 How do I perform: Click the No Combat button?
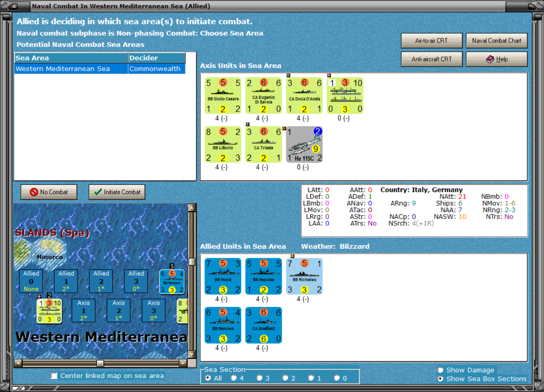click(49, 192)
